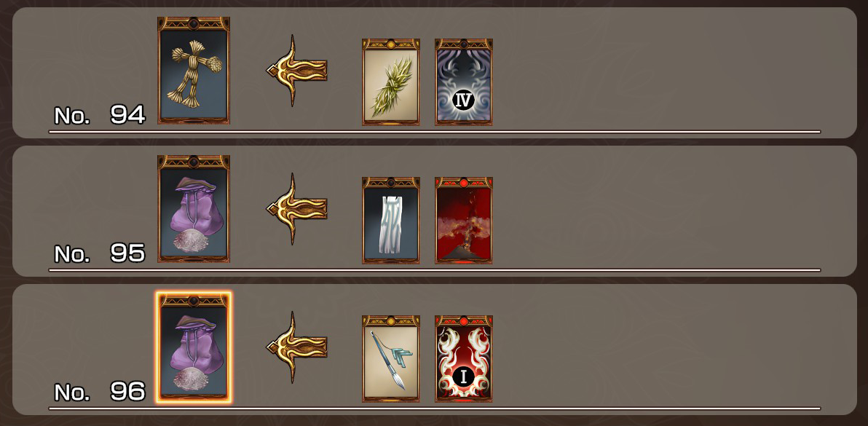Image resolution: width=868 pixels, height=426 pixels.
Task: Select the straw doll card in No. 94
Action: (194, 70)
